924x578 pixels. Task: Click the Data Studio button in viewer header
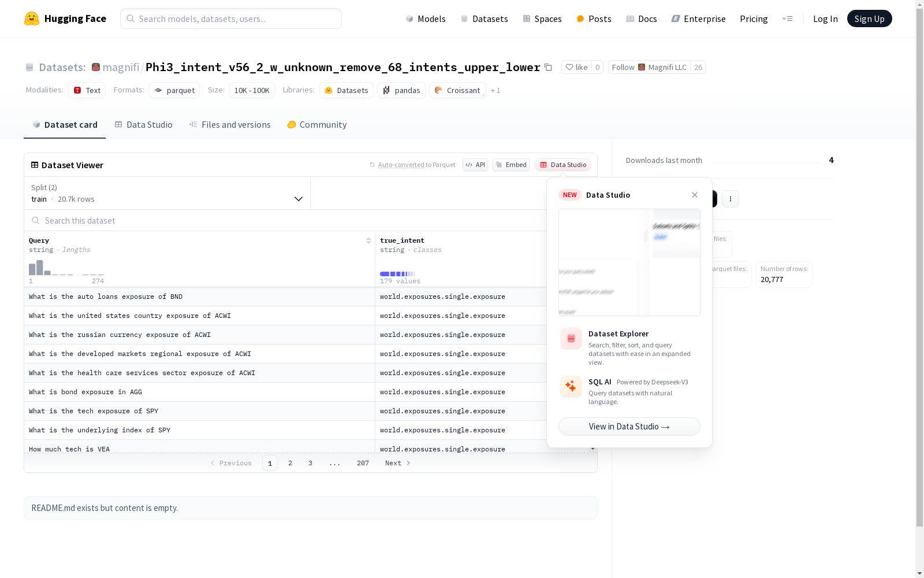[563, 165]
